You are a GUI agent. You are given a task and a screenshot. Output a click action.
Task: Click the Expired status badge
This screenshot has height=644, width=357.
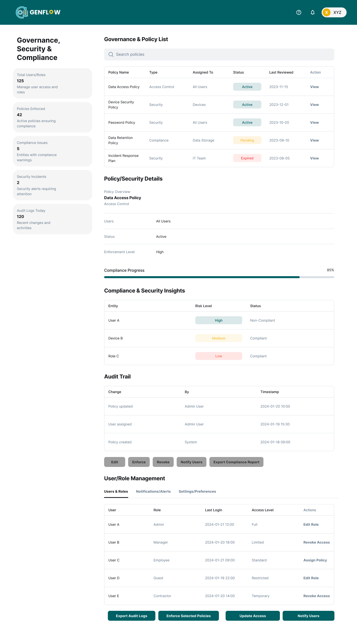(x=247, y=158)
